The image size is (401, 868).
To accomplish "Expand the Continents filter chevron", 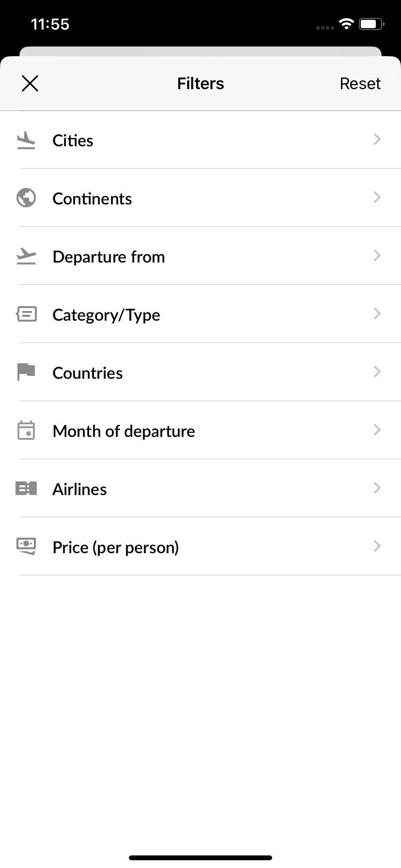I will pyautogui.click(x=377, y=198).
